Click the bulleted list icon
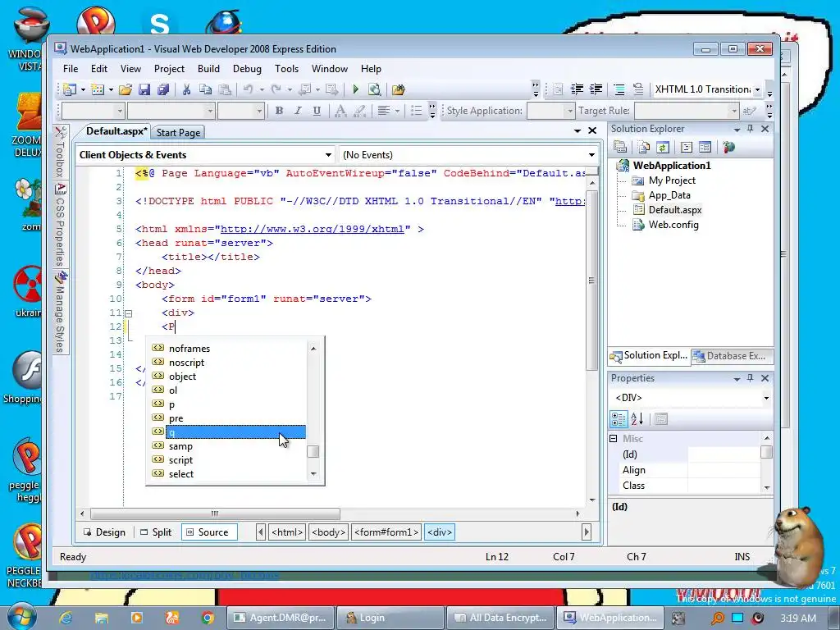 click(416, 111)
